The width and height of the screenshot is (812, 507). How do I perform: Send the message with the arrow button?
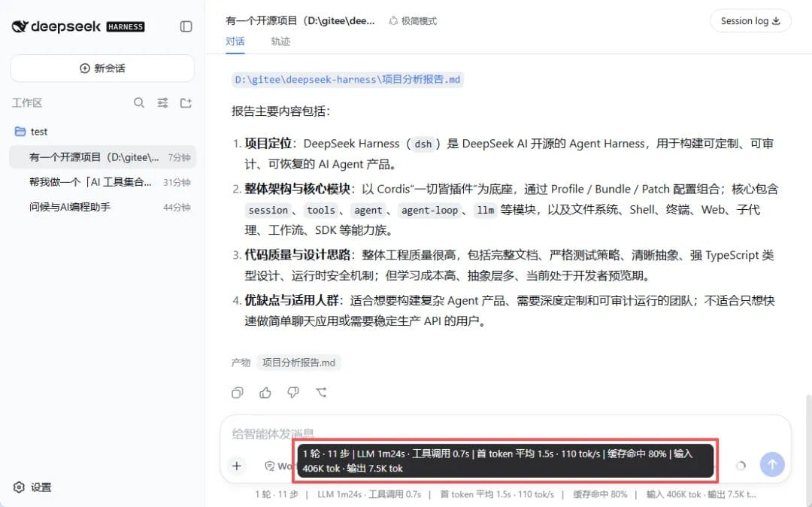(772, 465)
